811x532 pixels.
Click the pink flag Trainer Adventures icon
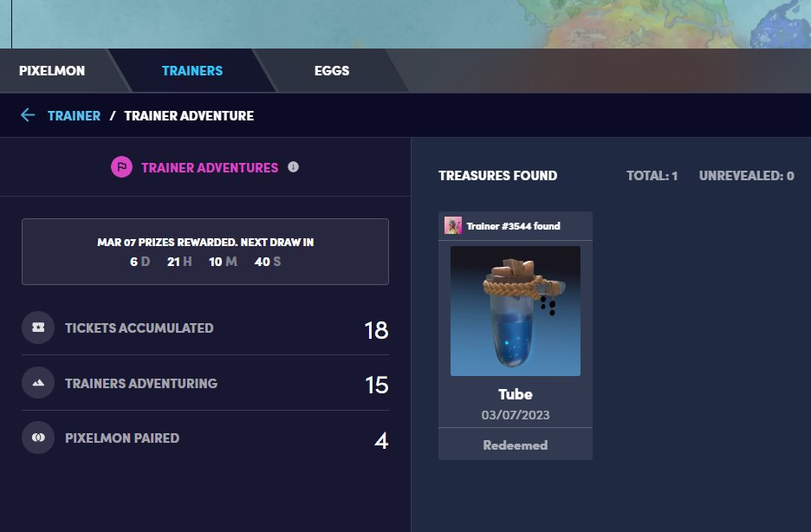[121, 167]
